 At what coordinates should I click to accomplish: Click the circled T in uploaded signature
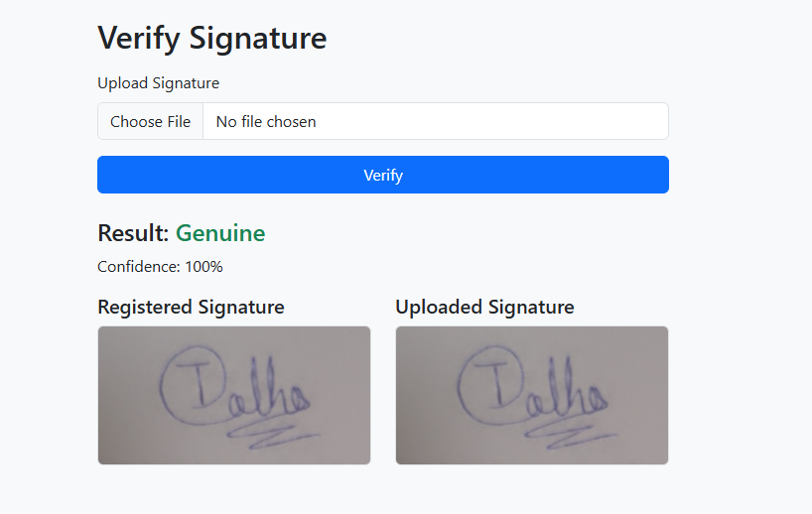[x=491, y=385]
